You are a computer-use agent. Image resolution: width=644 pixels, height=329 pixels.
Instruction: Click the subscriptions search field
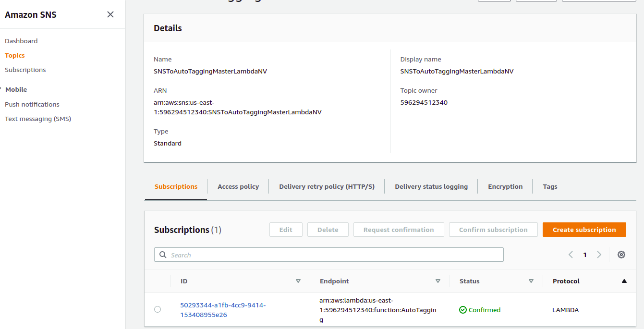click(329, 255)
